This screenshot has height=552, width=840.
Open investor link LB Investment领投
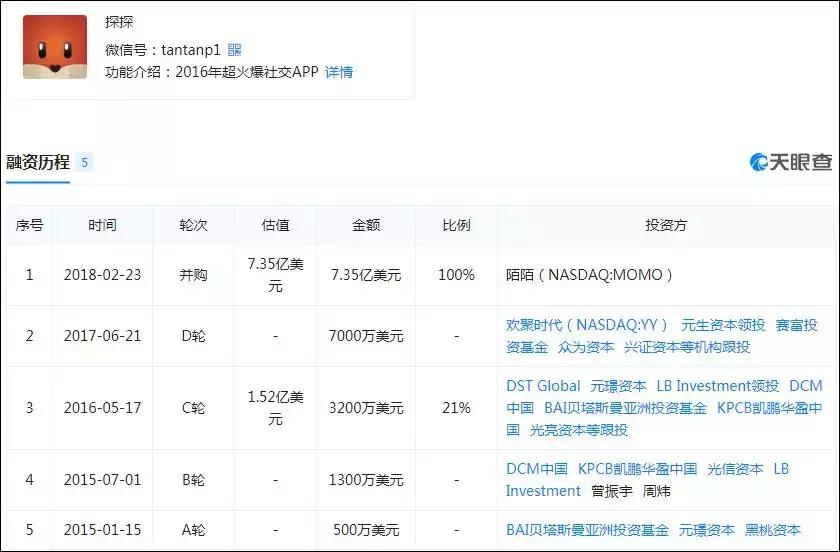pos(718,386)
